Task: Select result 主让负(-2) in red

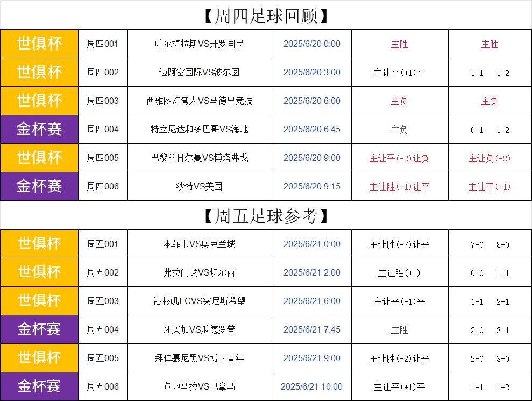Action: pos(490,158)
